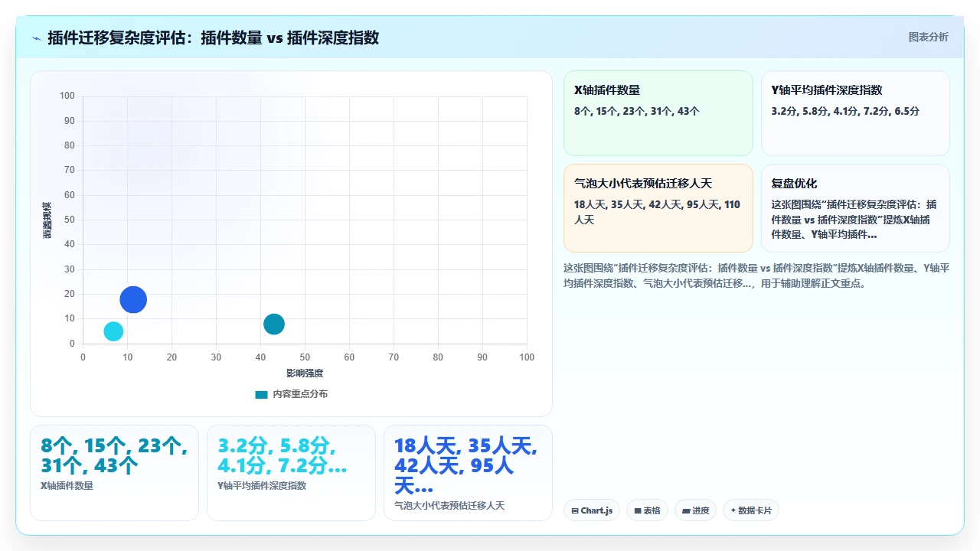
Task: Open the X轴插件数量 info card
Action: [658, 113]
